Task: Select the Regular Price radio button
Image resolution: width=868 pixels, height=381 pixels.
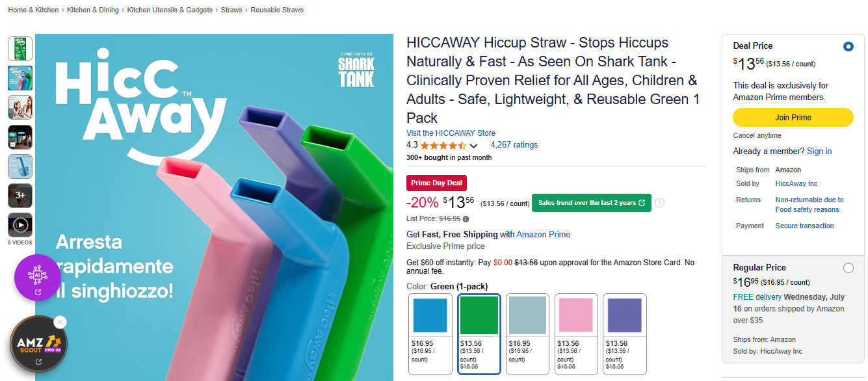Action: pyautogui.click(x=848, y=267)
